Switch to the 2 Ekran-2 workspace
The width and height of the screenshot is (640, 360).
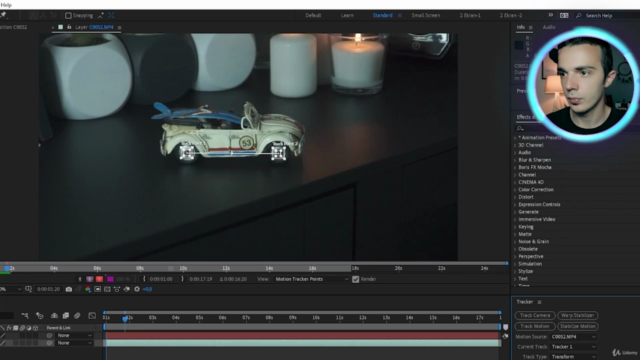coord(511,16)
